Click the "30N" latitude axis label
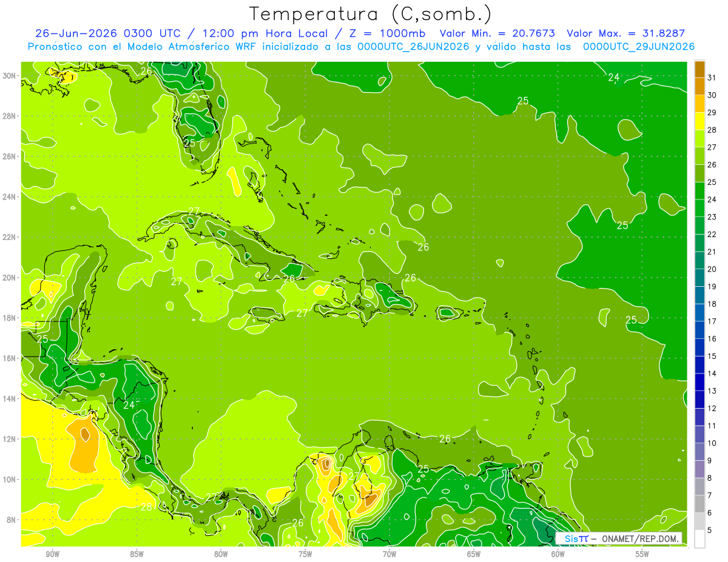The image size is (728, 562). coord(10,76)
